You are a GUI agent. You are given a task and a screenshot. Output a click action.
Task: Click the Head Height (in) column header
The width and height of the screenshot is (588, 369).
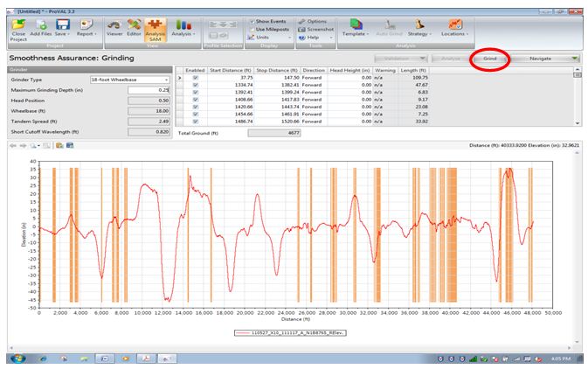pos(349,70)
